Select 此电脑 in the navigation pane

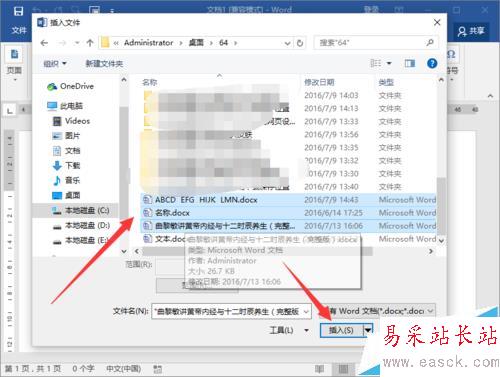point(65,106)
